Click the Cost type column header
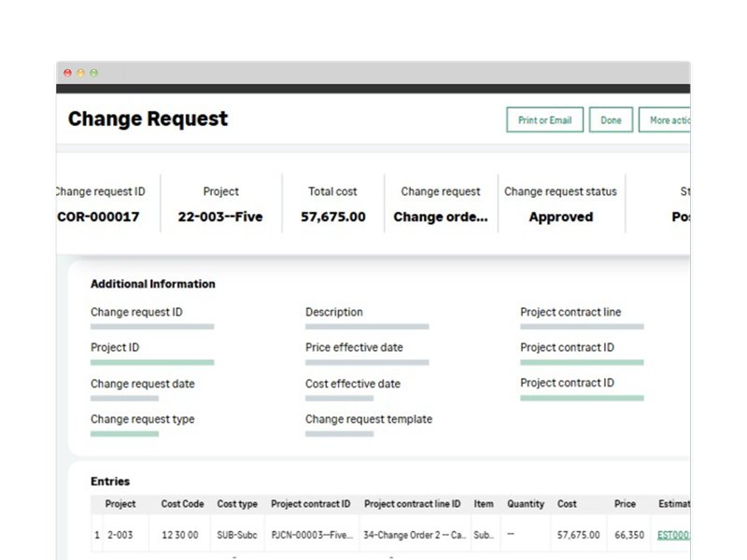The height and width of the screenshot is (560, 747). (237, 504)
